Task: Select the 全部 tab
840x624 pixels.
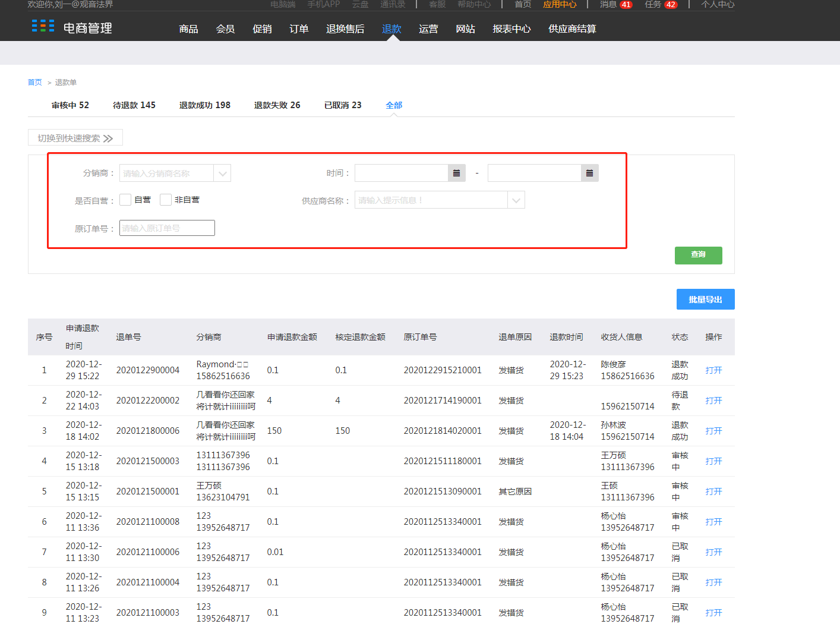Action: tap(394, 105)
